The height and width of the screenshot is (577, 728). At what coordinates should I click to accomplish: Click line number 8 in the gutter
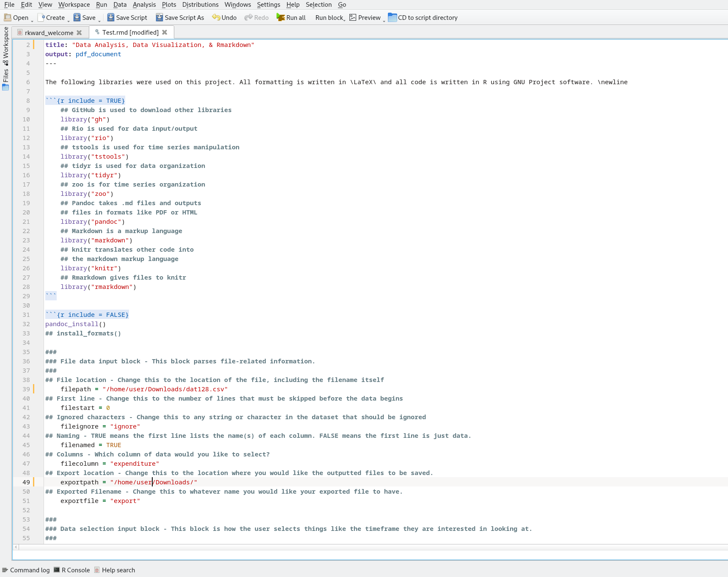(x=28, y=101)
